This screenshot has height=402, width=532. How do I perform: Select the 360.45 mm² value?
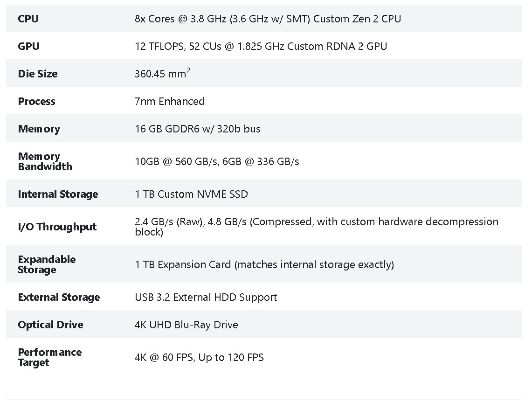(162, 74)
